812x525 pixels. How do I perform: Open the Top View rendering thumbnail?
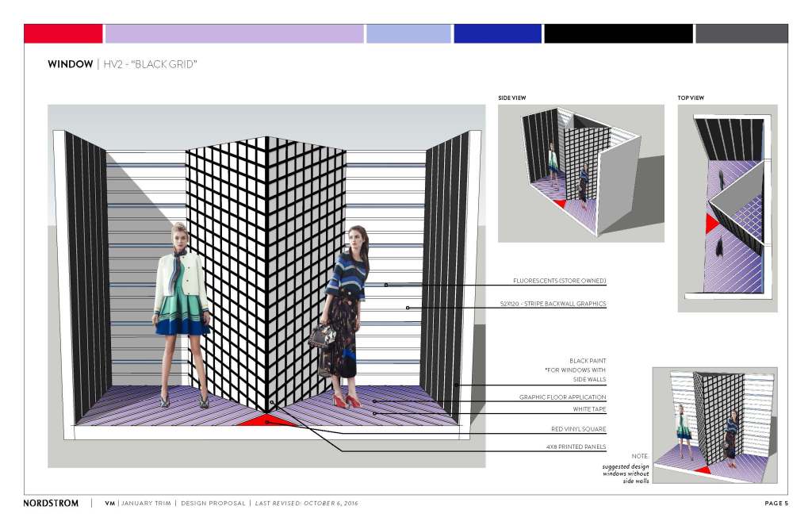[x=727, y=208]
